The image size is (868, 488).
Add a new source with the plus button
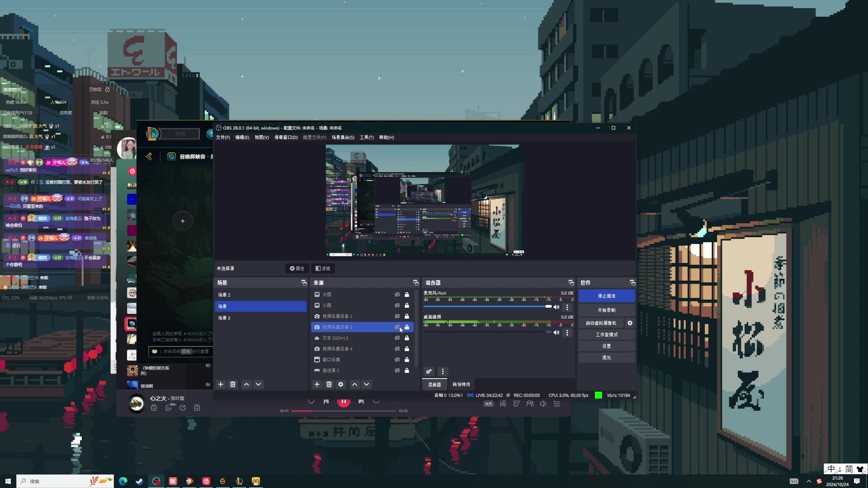(317, 385)
